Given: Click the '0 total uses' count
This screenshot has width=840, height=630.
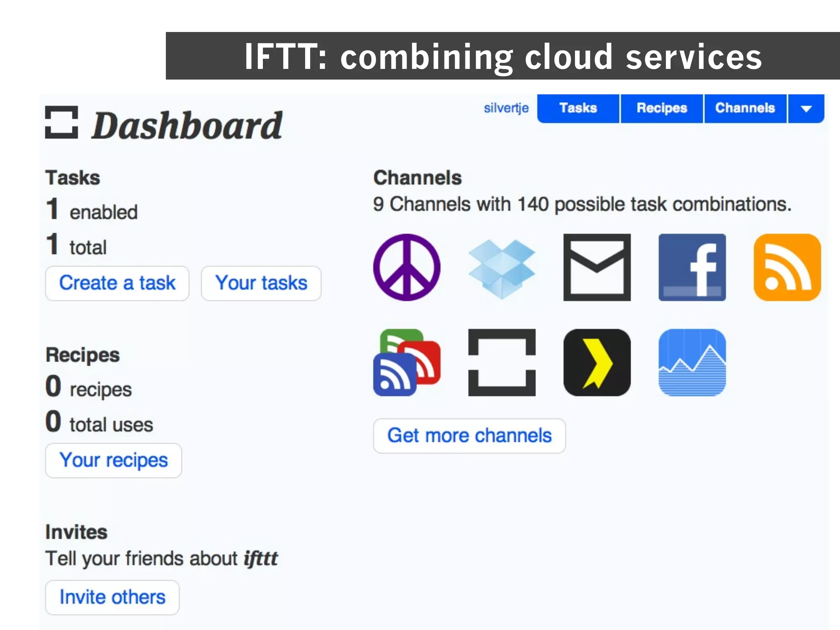Looking at the screenshot, I should (x=99, y=422).
